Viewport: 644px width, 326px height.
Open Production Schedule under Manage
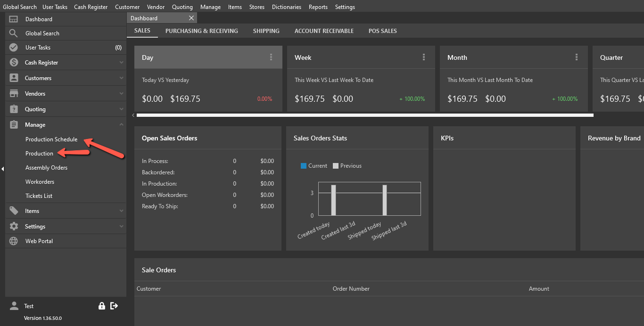pyautogui.click(x=51, y=139)
